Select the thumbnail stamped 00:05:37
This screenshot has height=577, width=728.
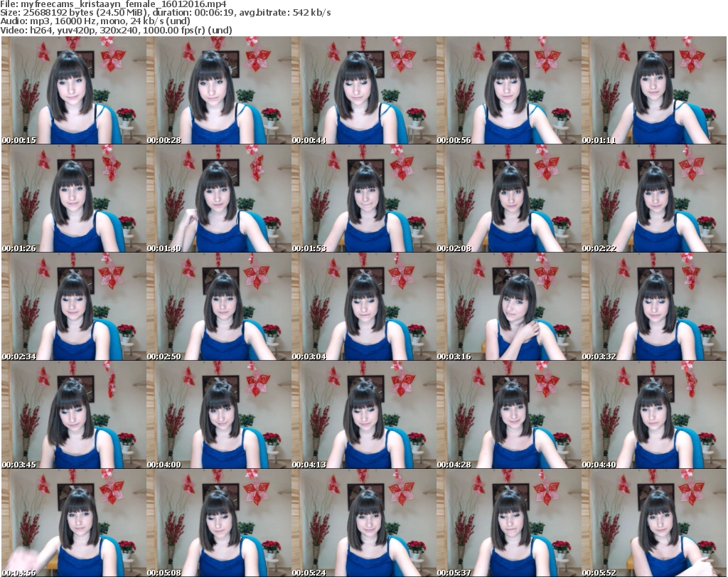[x=508, y=523]
